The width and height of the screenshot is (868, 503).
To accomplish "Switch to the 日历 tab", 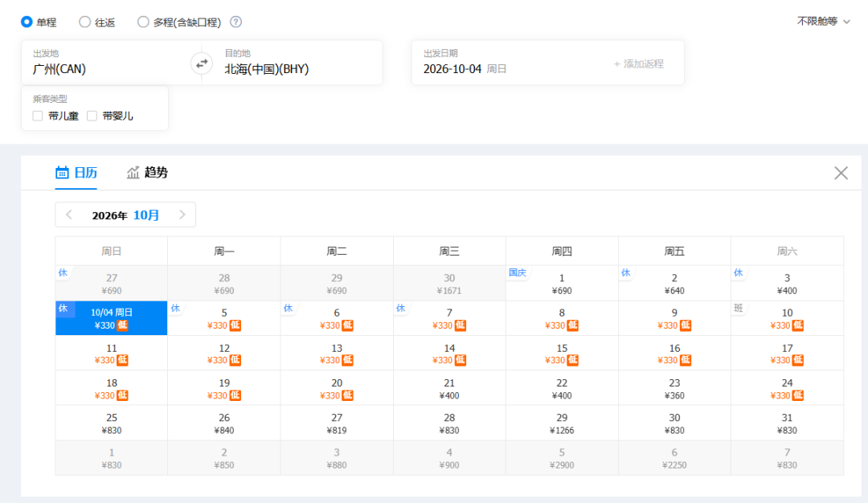I will (76, 173).
